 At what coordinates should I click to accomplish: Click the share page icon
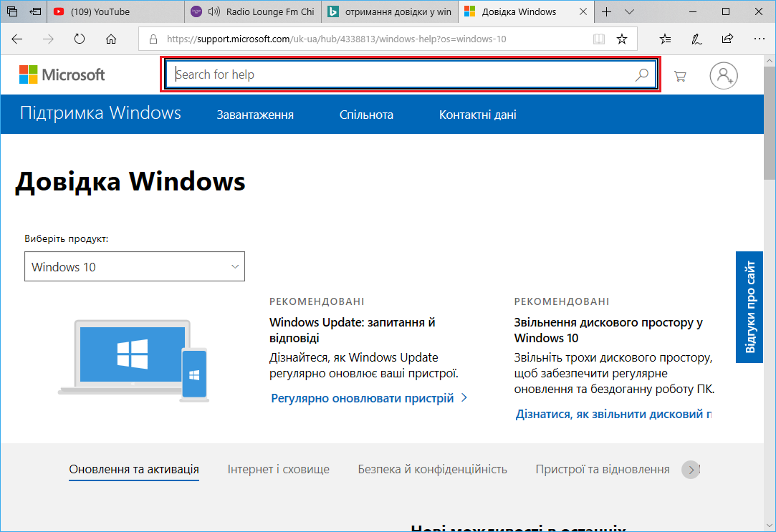pos(727,39)
